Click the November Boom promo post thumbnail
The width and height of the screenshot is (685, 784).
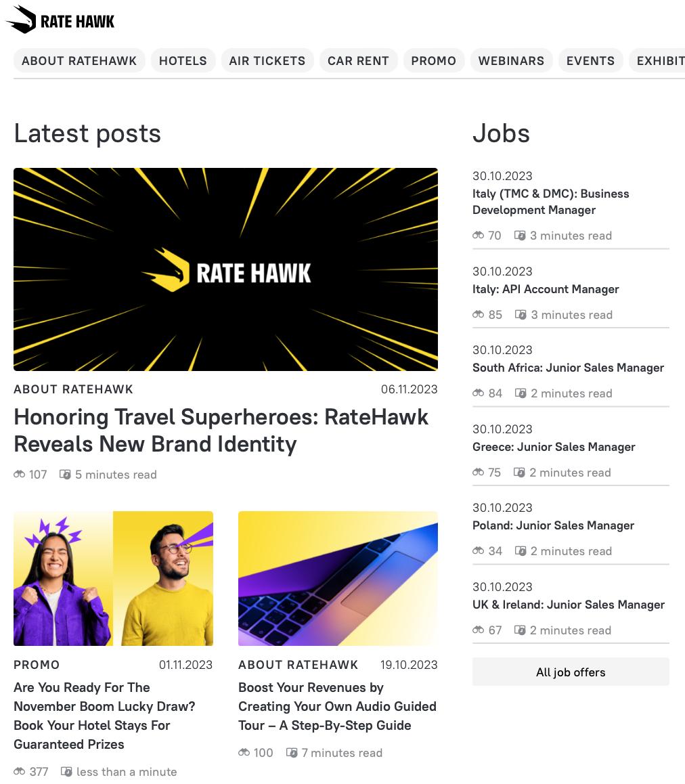click(113, 578)
